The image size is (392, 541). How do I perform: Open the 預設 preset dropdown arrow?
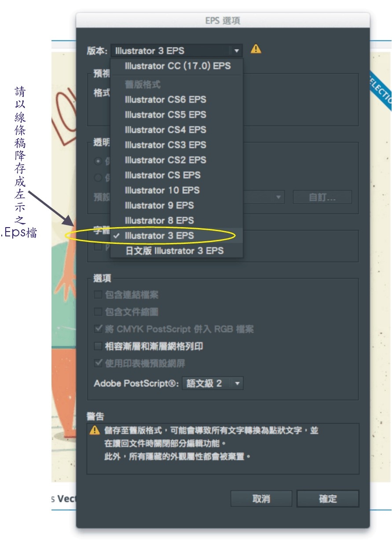(278, 197)
